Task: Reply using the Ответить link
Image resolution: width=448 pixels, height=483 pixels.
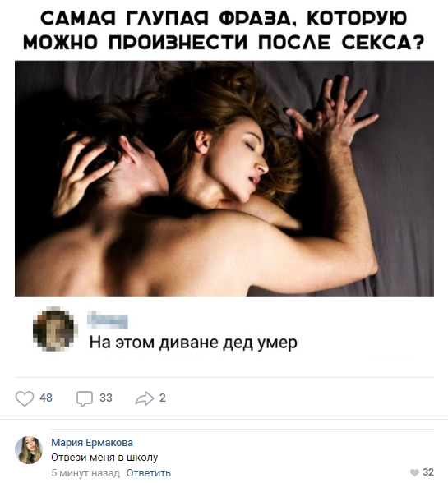Action: click(x=148, y=472)
